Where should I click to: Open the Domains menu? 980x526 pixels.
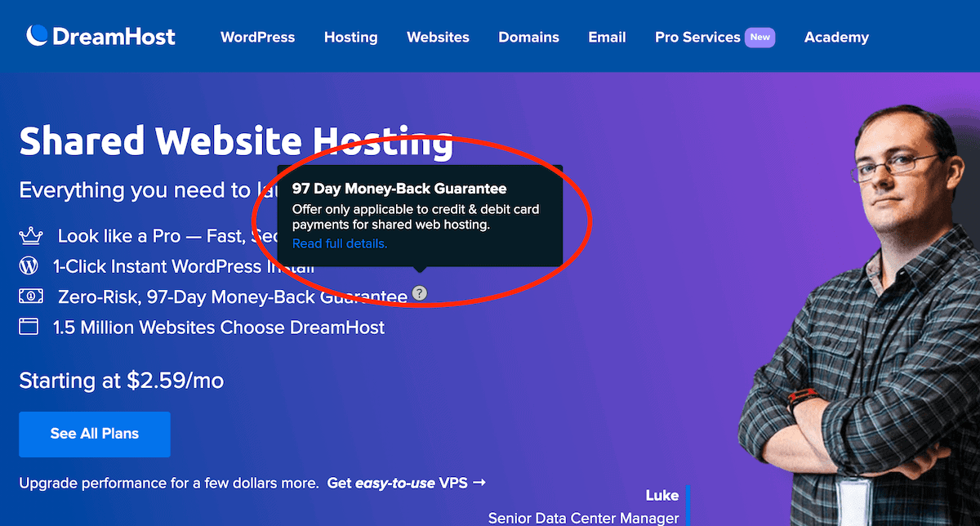coord(528,37)
